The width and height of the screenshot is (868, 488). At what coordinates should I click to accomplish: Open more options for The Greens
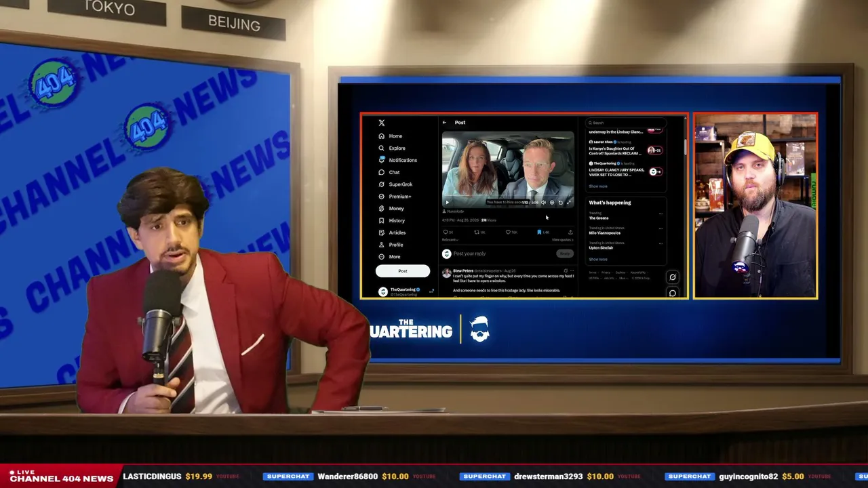[x=661, y=214]
